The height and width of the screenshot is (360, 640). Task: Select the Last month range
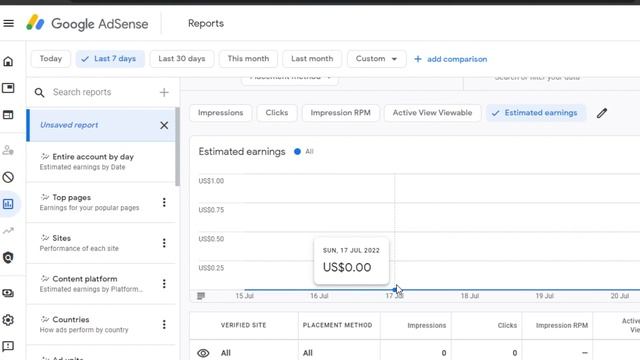click(312, 59)
